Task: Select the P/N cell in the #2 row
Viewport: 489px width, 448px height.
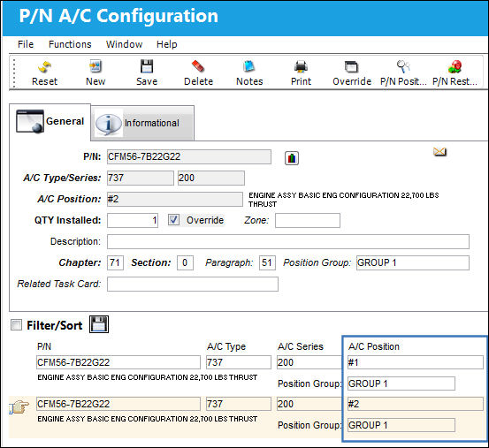Action: pyautogui.click(x=118, y=404)
